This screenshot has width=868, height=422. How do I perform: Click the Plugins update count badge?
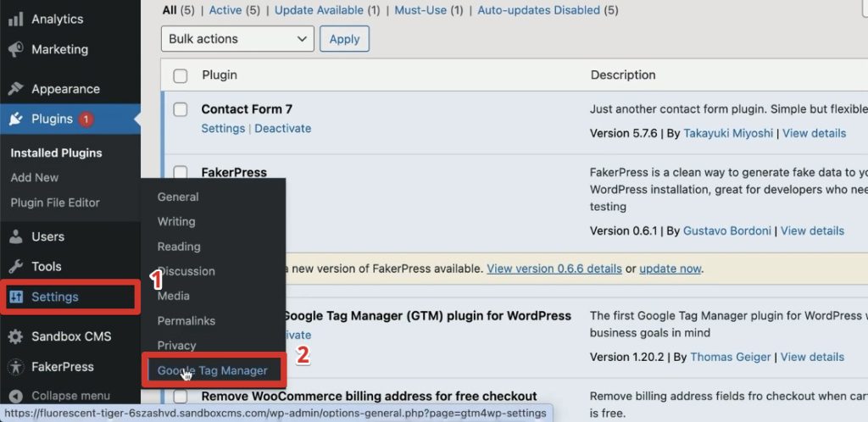[x=86, y=119]
